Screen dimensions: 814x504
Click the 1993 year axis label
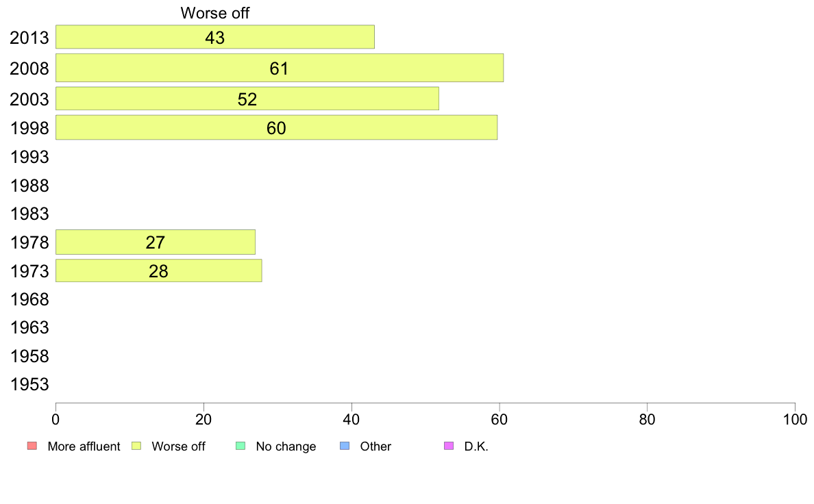[x=29, y=157]
